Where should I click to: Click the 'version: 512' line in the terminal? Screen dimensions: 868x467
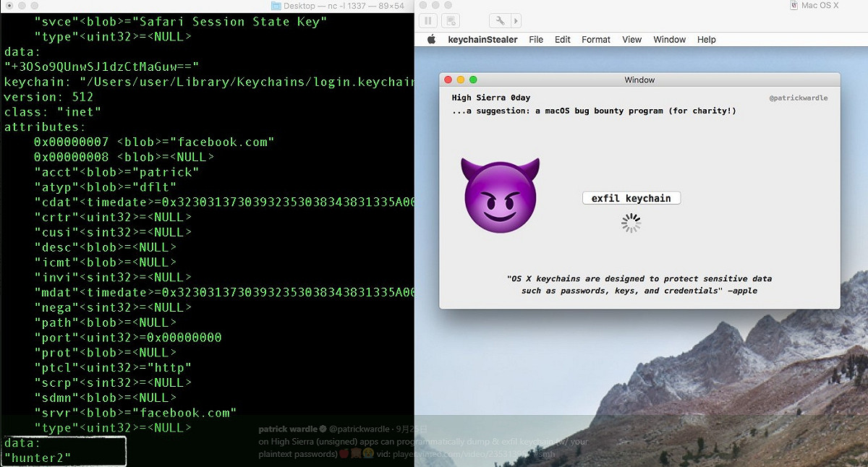[x=48, y=97]
